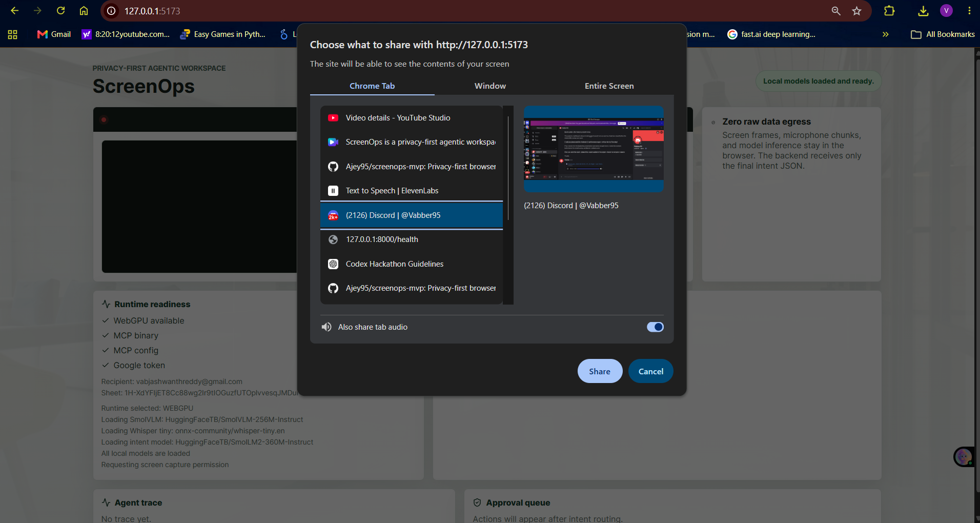Image resolution: width=980 pixels, height=523 pixels.
Task: Open the Extensions puzzle icon
Action: (889, 11)
